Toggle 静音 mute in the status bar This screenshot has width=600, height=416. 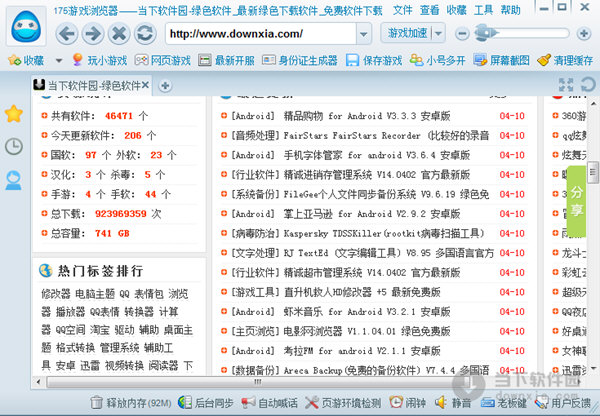coord(453,402)
